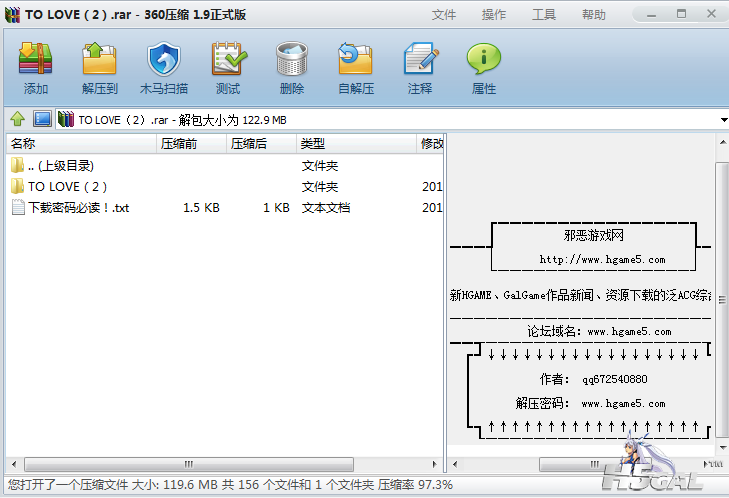
Task: Sort by 压缩后 column header
Action: pos(261,144)
